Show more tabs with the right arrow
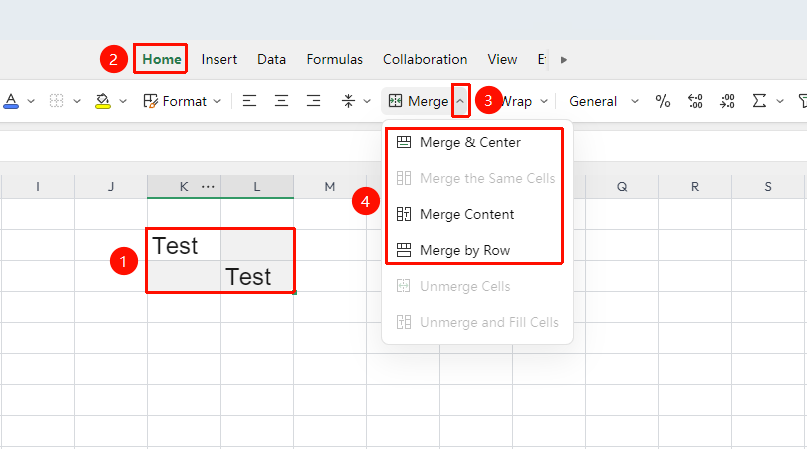 pos(564,60)
